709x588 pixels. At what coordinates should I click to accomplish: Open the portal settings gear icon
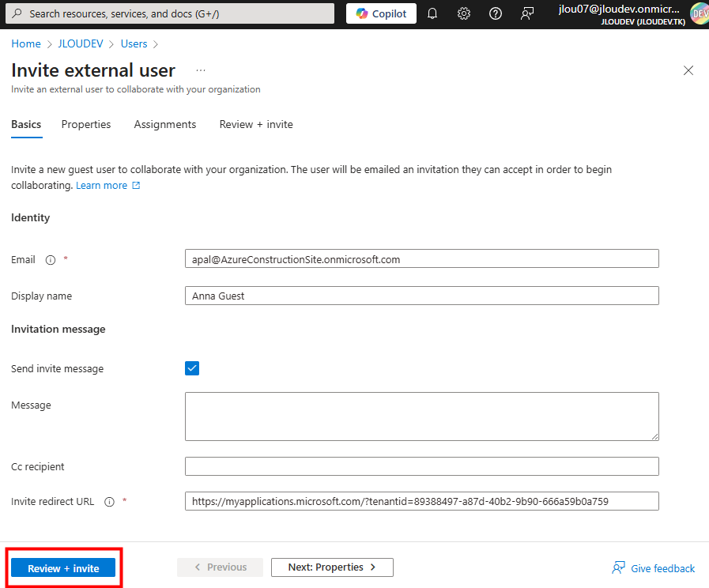(x=464, y=13)
